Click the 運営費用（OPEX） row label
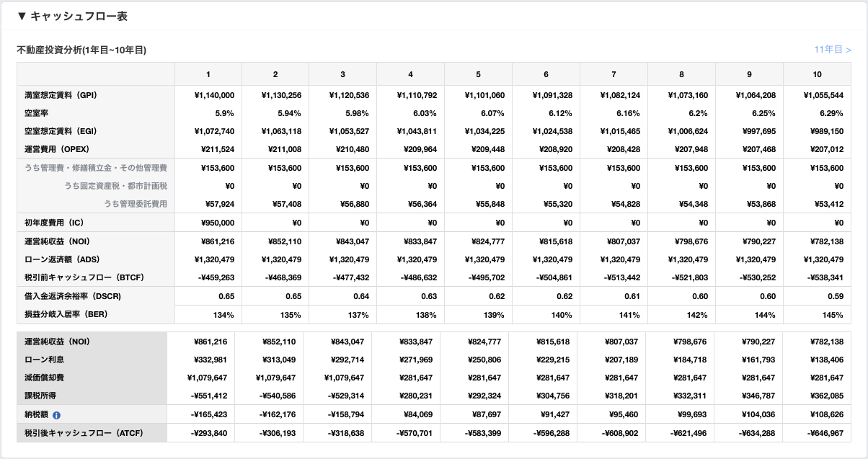This screenshot has height=459, width=868. pyautogui.click(x=61, y=150)
